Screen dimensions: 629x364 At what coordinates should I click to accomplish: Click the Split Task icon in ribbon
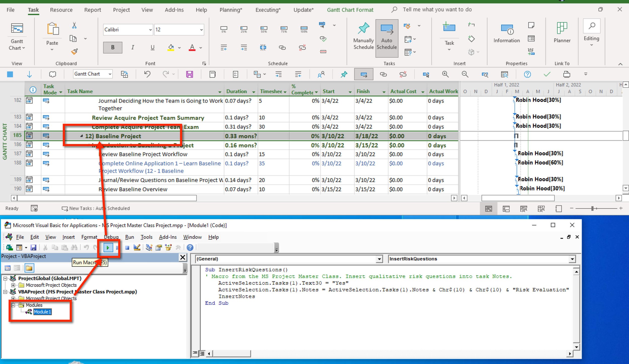click(263, 47)
